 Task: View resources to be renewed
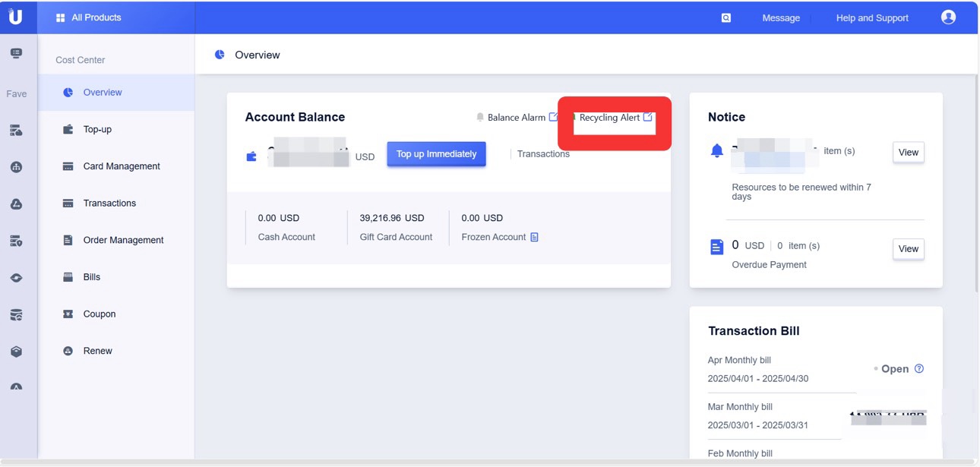pos(909,153)
